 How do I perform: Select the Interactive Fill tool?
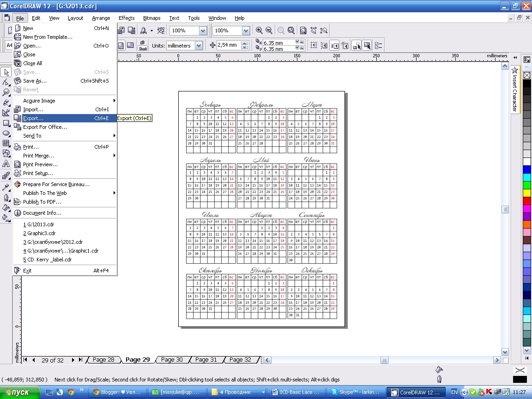tap(6, 218)
